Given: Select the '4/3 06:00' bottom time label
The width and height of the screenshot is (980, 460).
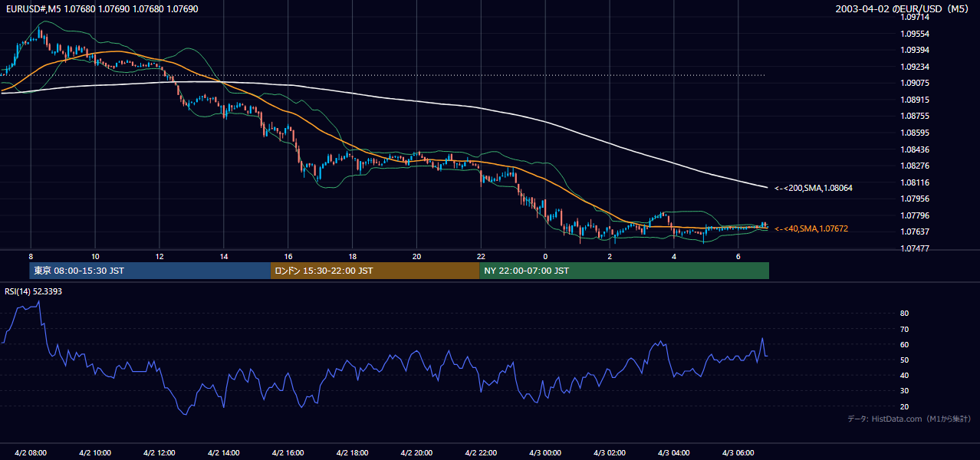Looking at the screenshot, I should pyautogui.click(x=738, y=452).
